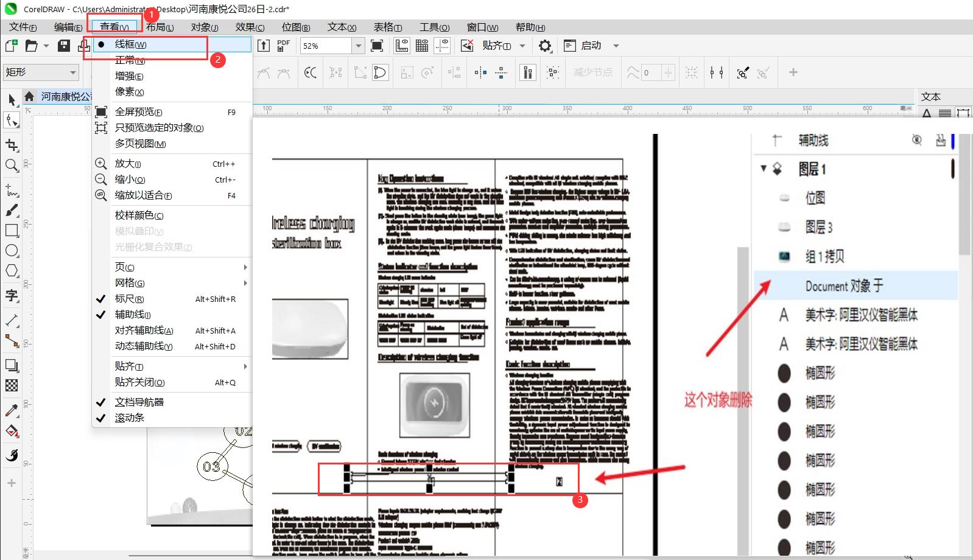Select the Eyedropper tool
Image resolution: width=973 pixels, height=560 pixels.
(x=12, y=410)
